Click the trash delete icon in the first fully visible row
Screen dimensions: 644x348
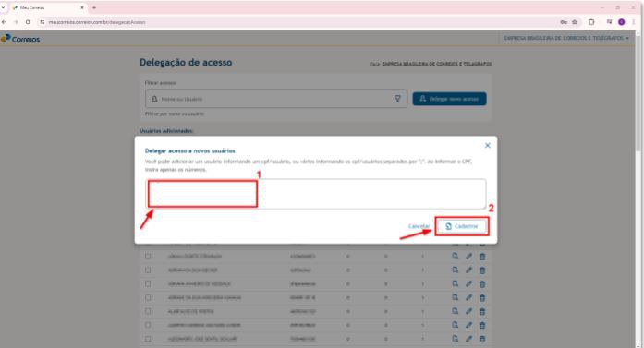tap(482, 257)
